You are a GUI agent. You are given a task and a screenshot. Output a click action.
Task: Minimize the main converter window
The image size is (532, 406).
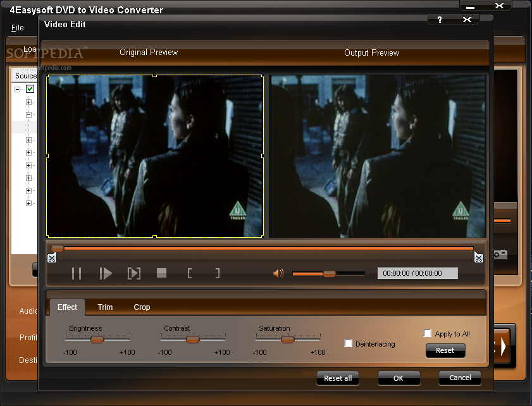click(470, 7)
